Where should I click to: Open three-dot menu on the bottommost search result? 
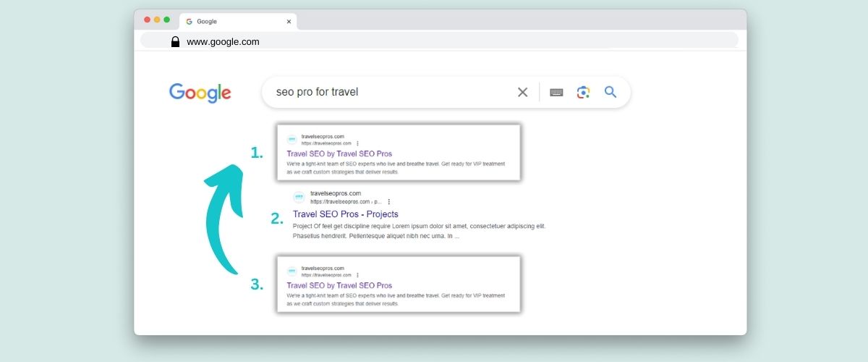click(x=357, y=275)
